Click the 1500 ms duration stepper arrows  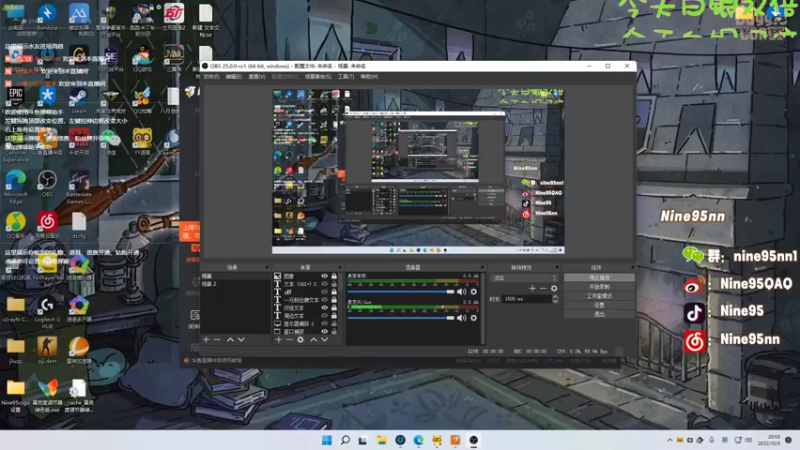pyautogui.click(x=555, y=299)
